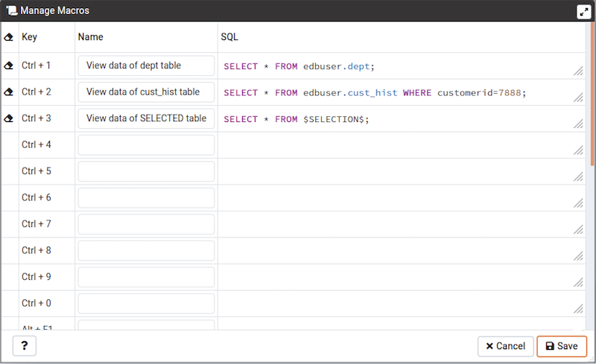This screenshot has height=364, width=596.
Task: Click the empty SQL editor for Ctrl + 5
Action: pyautogui.click(x=402, y=171)
